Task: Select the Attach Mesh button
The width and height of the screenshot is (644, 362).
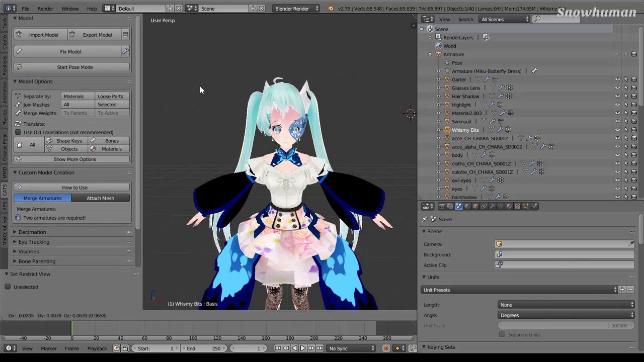Action: click(x=100, y=198)
